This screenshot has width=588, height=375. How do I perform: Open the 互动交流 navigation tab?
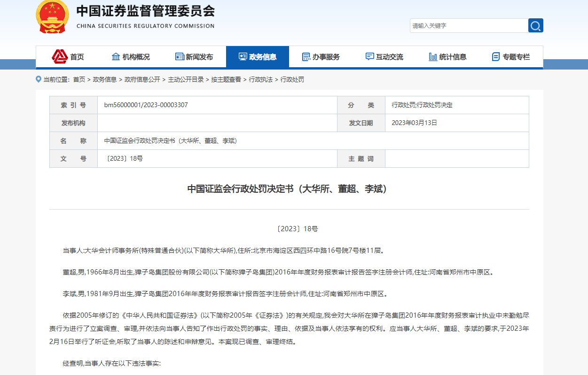(x=384, y=57)
